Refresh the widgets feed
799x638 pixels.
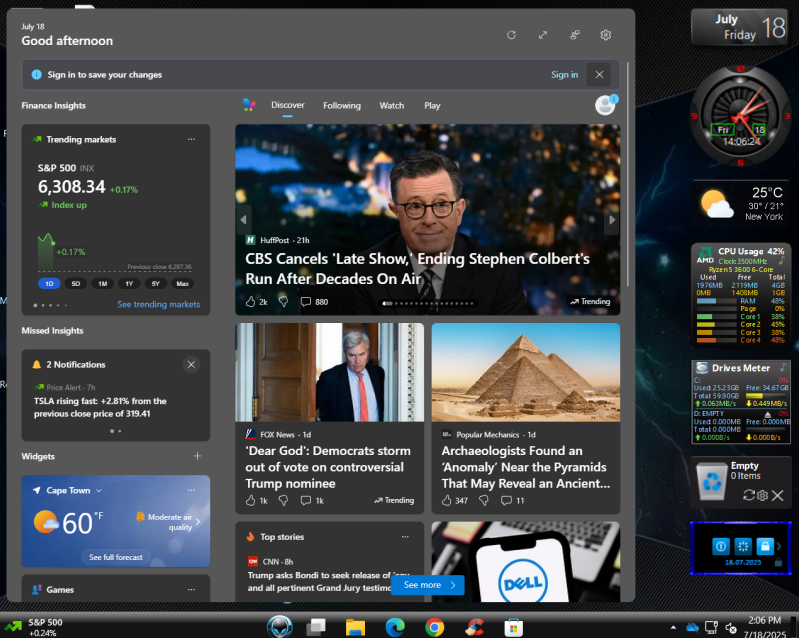click(511, 35)
